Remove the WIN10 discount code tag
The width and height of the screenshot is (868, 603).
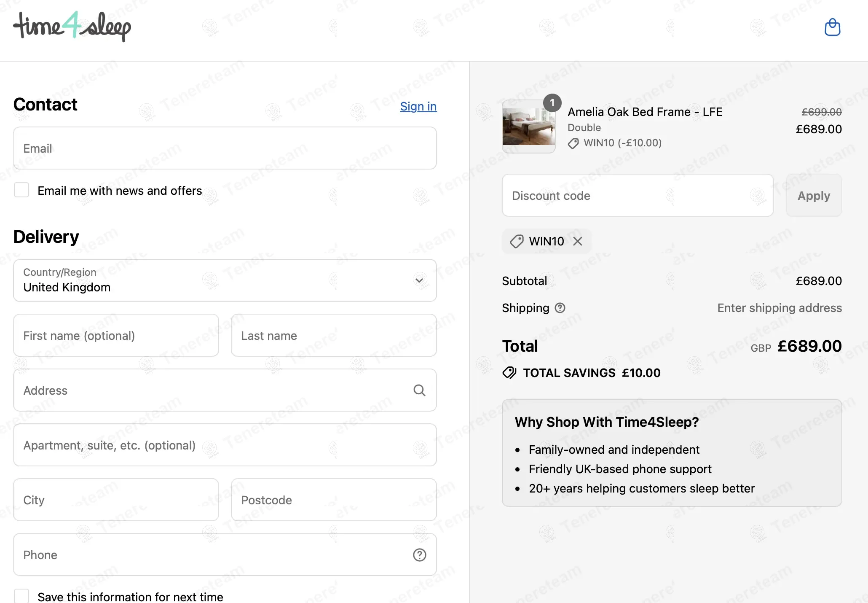click(578, 241)
